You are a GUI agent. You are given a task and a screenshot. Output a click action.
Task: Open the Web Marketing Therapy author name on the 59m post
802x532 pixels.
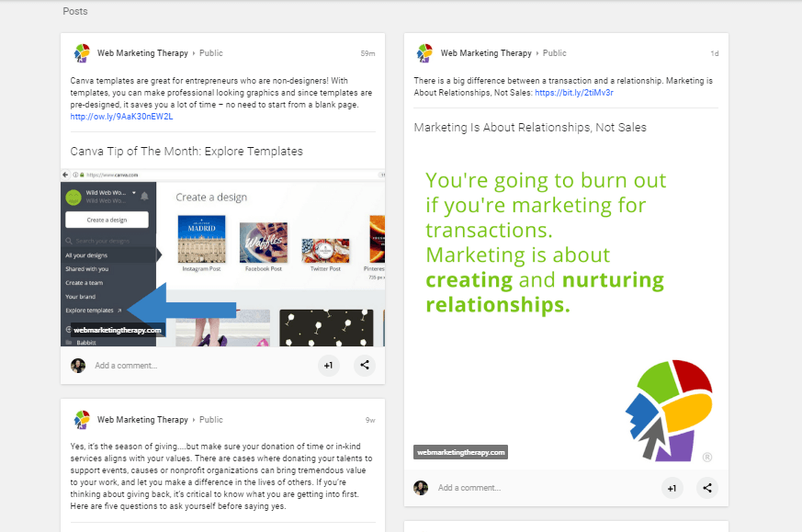pos(142,53)
